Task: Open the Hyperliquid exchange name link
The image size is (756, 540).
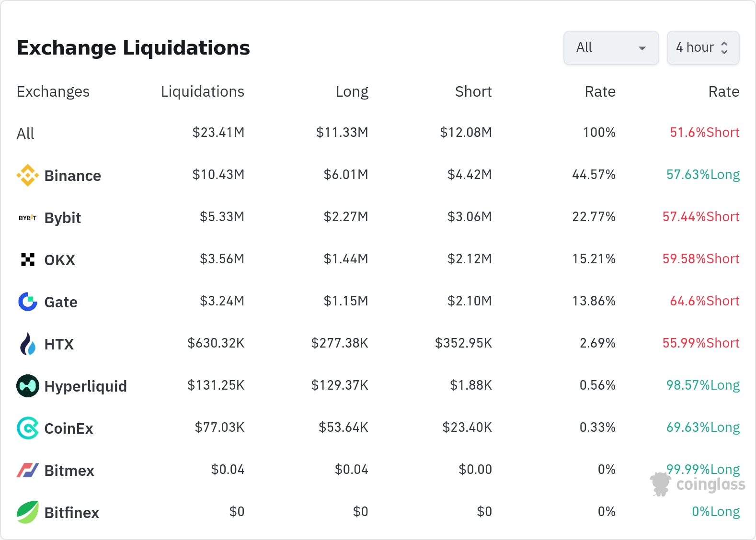Action: click(85, 386)
